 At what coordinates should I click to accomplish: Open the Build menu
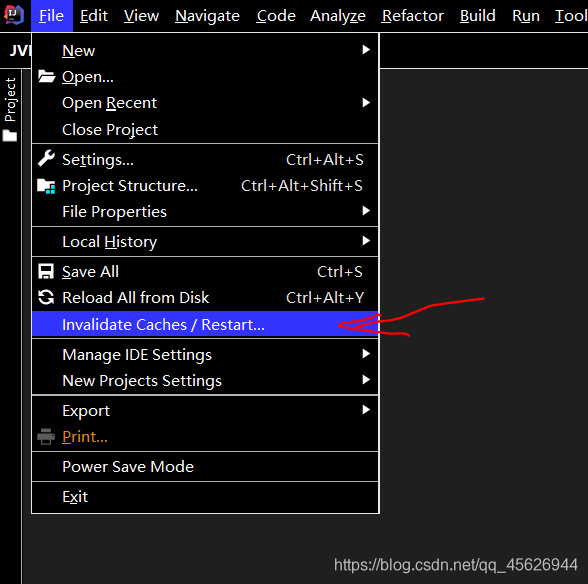[x=477, y=16]
